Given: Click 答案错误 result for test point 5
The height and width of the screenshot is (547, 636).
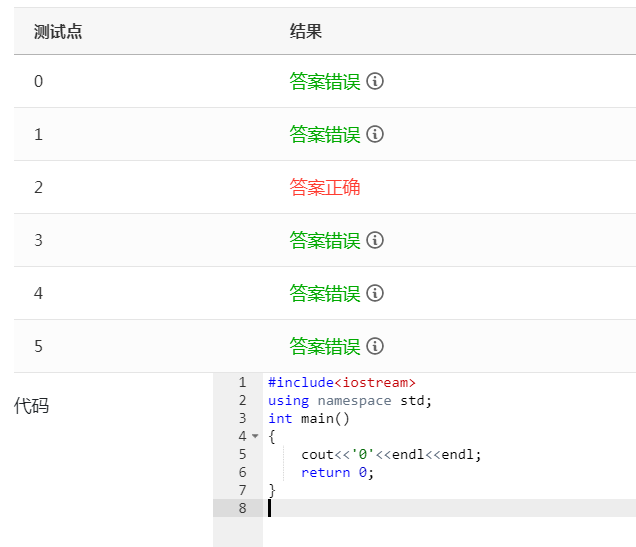Looking at the screenshot, I should 324,346.
